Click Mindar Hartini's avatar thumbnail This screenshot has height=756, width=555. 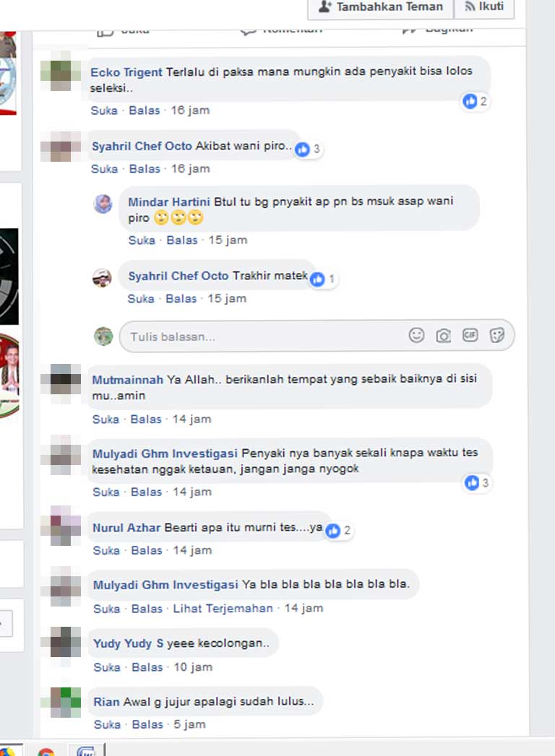[x=103, y=204]
